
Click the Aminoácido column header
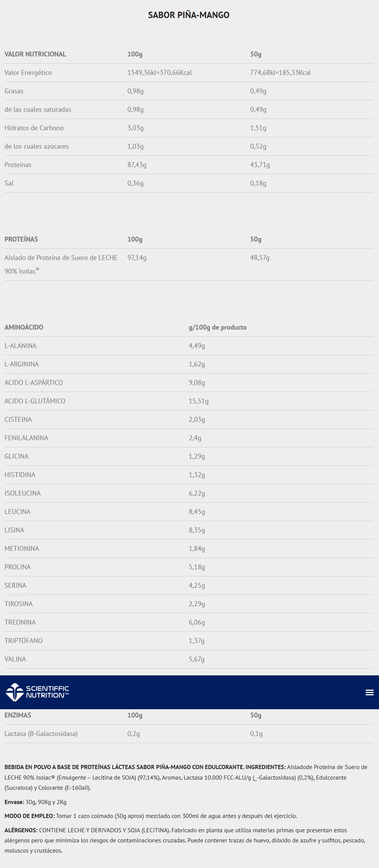click(x=24, y=327)
